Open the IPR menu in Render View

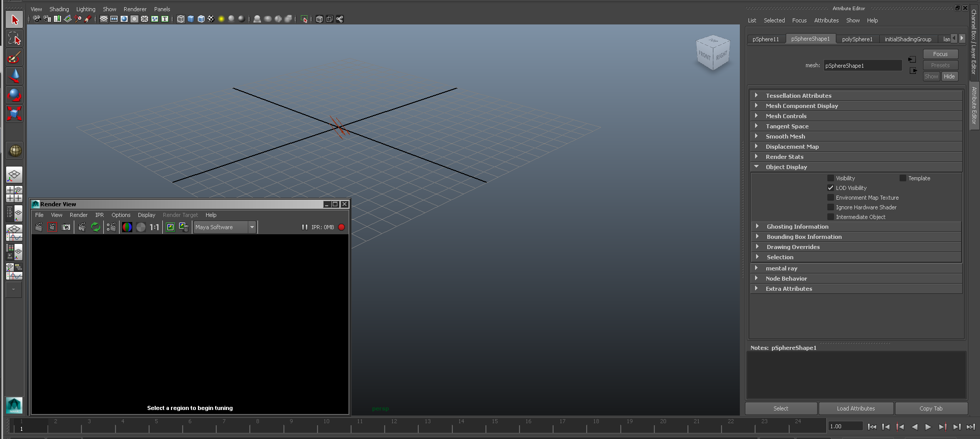[x=100, y=215]
